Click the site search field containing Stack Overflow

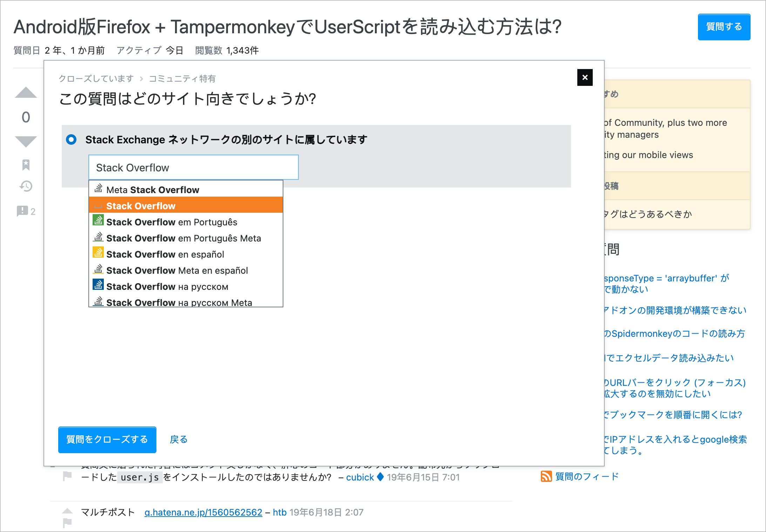point(194,168)
